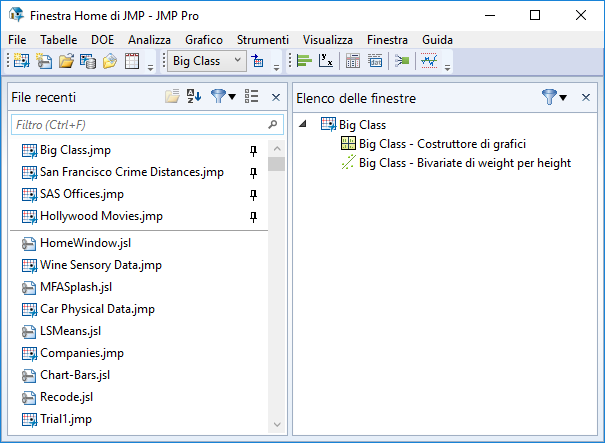Collapse the Big Class tree node
605x443 pixels.
click(x=303, y=125)
